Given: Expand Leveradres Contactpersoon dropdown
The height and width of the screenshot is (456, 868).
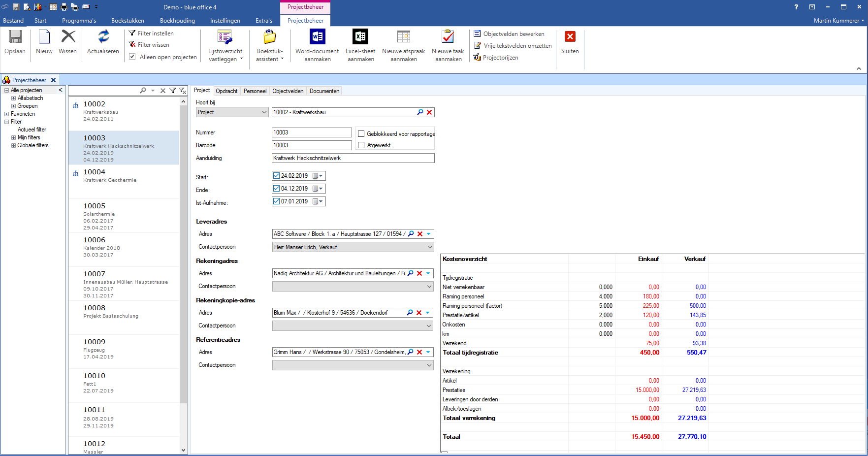Looking at the screenshot, I should coord(429,247).
